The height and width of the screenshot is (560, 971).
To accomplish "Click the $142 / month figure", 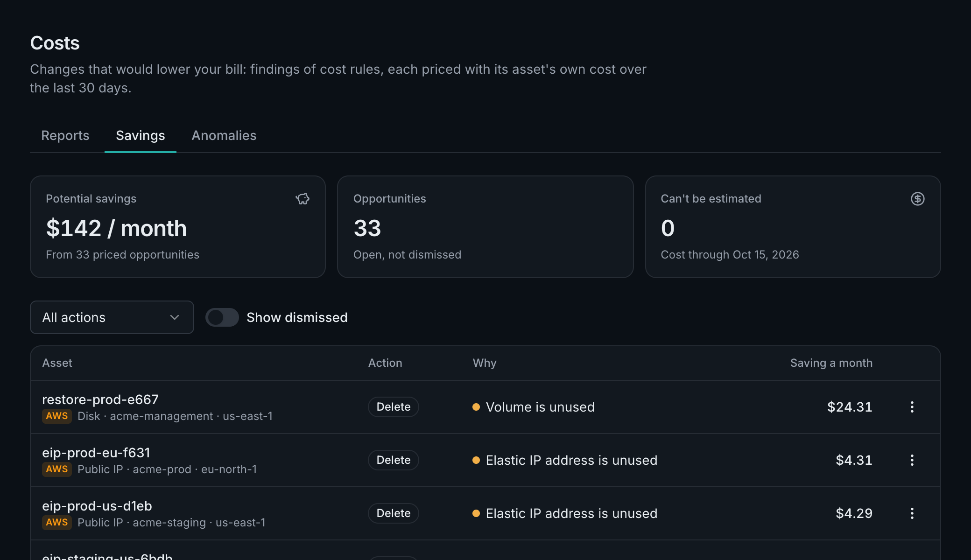I will click(116, 228).
